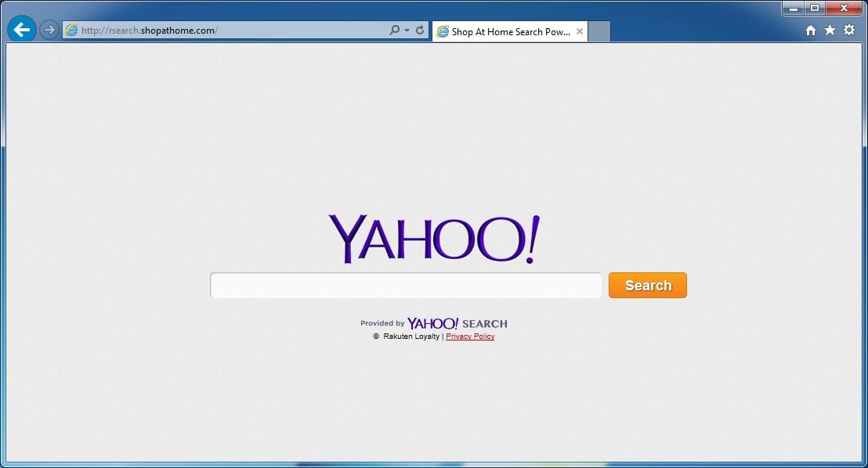Focus the Yahoo search text box
Screen dimensions: 868x468
pos(406,286)
